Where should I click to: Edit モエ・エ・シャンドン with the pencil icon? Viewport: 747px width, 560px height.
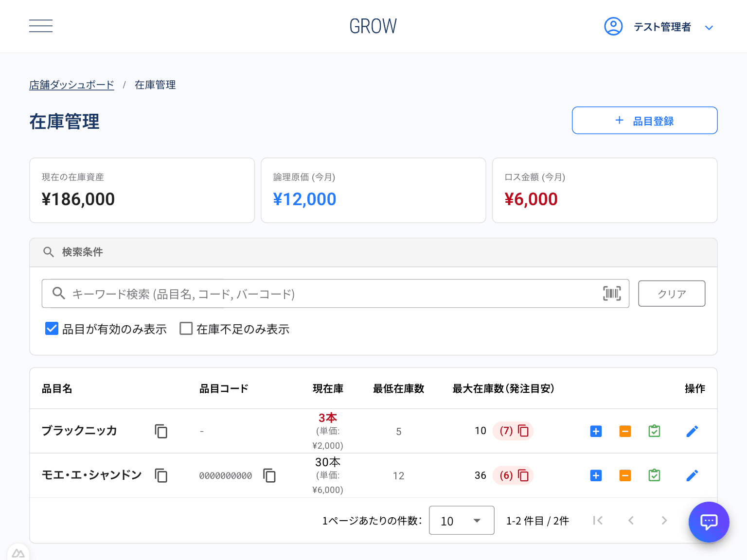point(692,475)
